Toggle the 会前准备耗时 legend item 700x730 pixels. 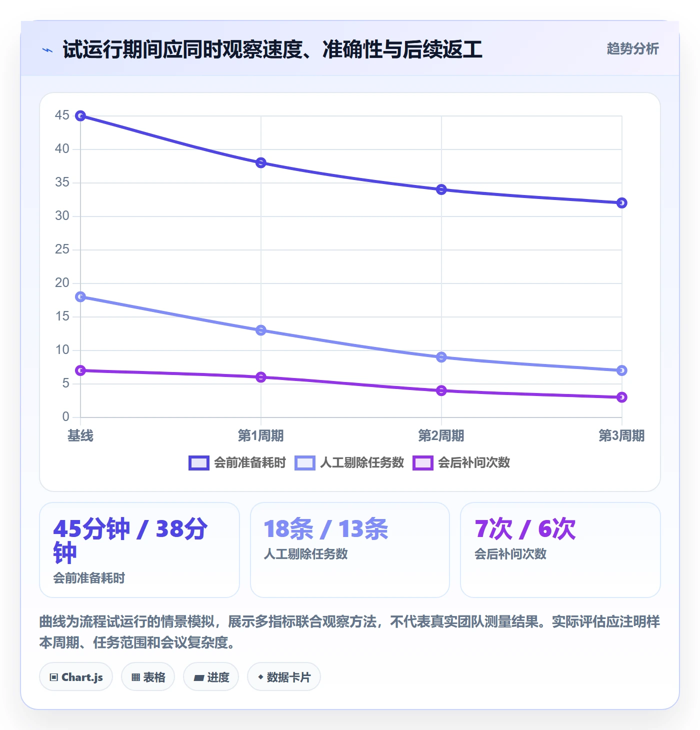point(237,462)
